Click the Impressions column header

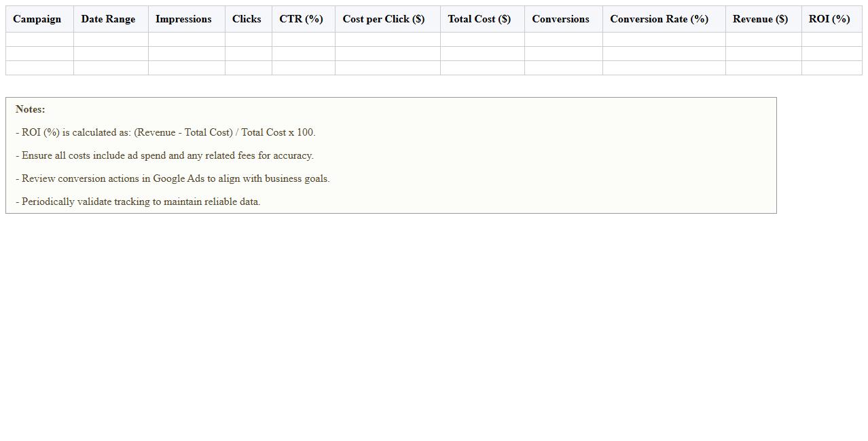(x=183, y=19)
